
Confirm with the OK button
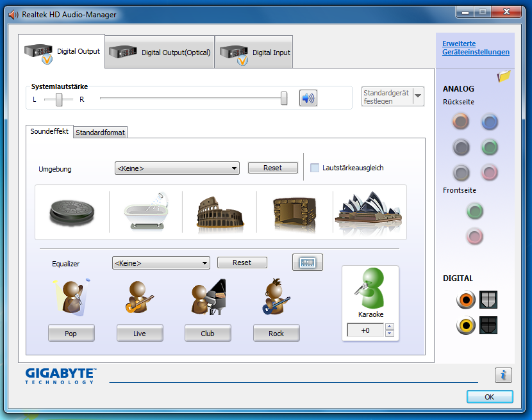click(490, 396)
